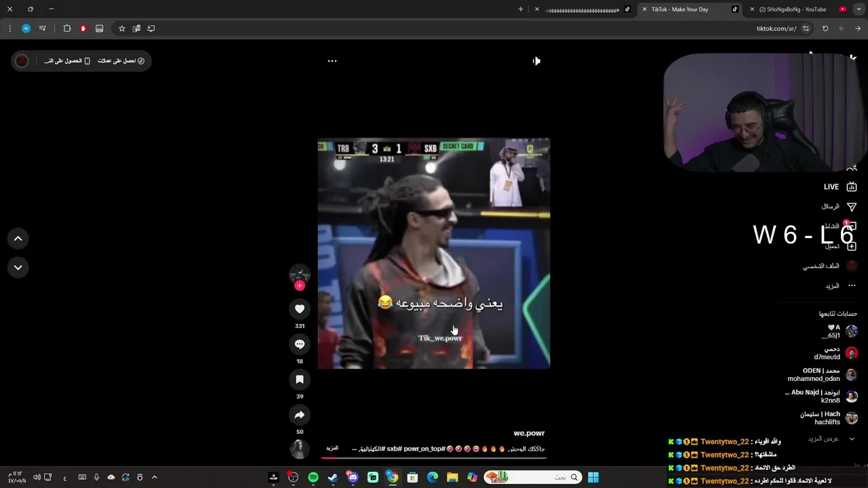Open Messages (الرسائل) in sidebar
Viewport: 868px width, 488px height.
840,206
